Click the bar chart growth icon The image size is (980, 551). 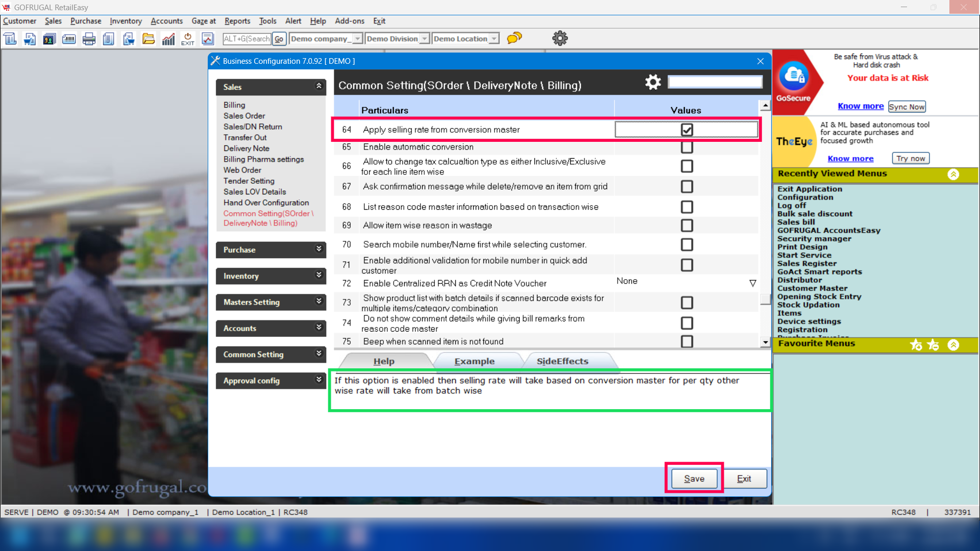click(x=168, y=39)
